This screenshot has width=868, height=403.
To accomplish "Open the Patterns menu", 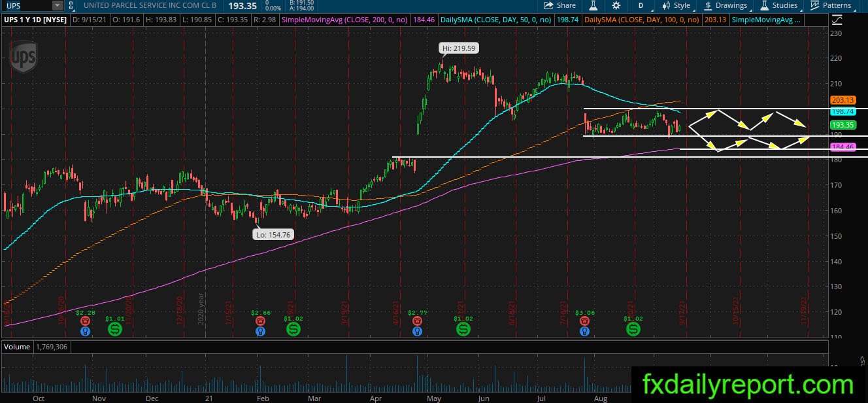I will pyautogui.click(x=831, y=5).
